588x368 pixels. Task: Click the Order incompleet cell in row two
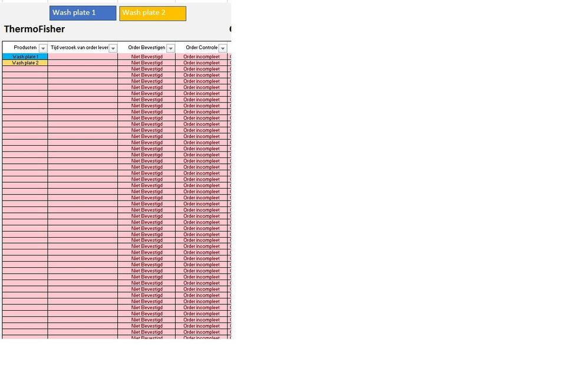[x=201, y=63]
